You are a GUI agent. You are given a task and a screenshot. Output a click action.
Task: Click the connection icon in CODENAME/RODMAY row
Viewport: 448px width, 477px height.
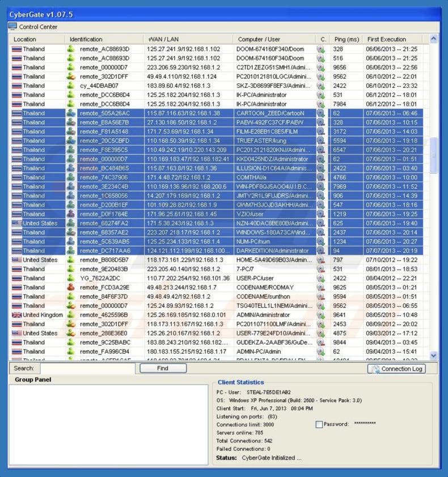pyautogui.click(x=321, y=287)
